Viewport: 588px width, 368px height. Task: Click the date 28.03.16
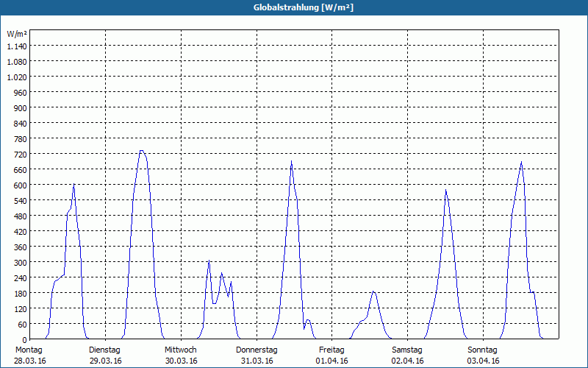pos(30,361)
